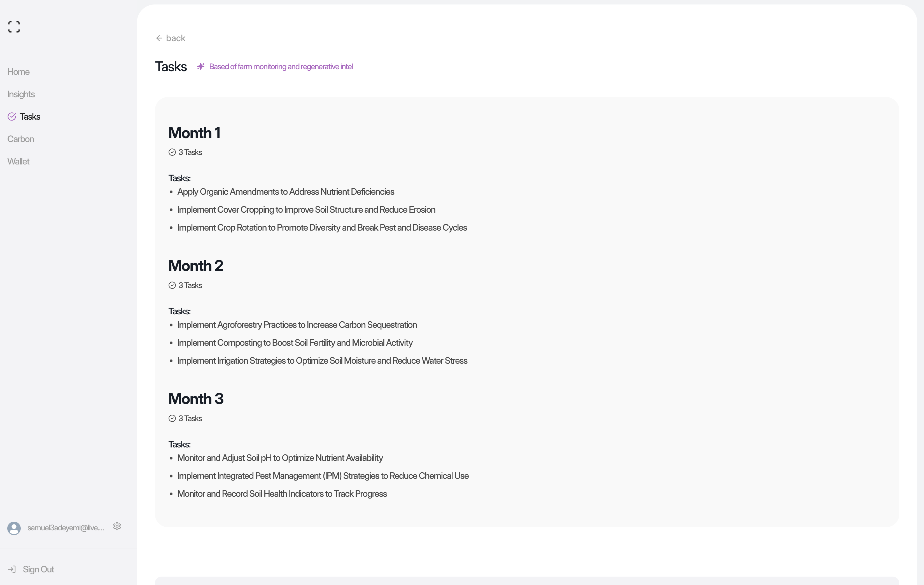
Task: Open the Insights sidebar item
Action: [x=21, y=94]
